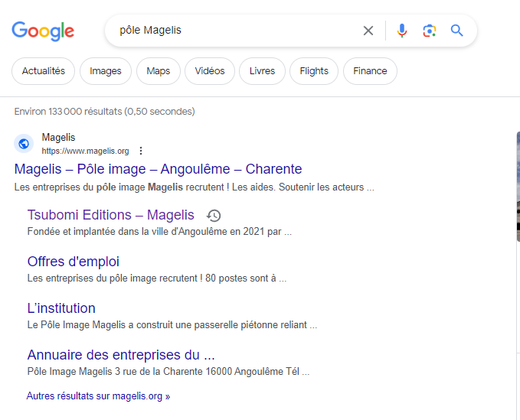Open the Flights filter
The image size is (520, 420).
tap(314, 71)
